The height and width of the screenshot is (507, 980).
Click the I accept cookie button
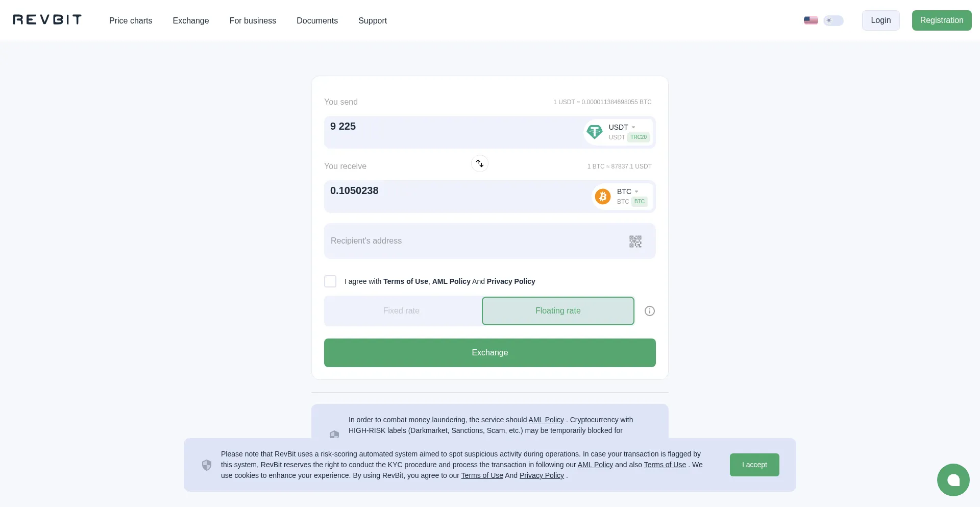(754, 465)
